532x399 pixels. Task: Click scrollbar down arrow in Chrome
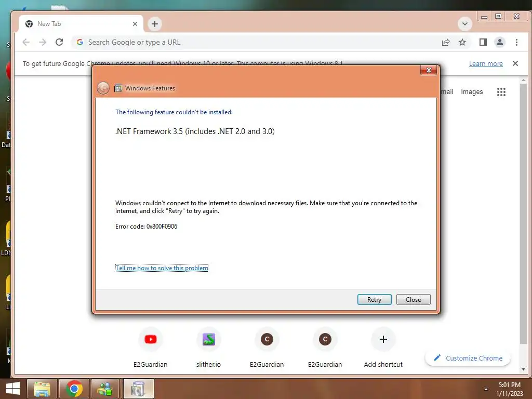(x=523, y=369)
